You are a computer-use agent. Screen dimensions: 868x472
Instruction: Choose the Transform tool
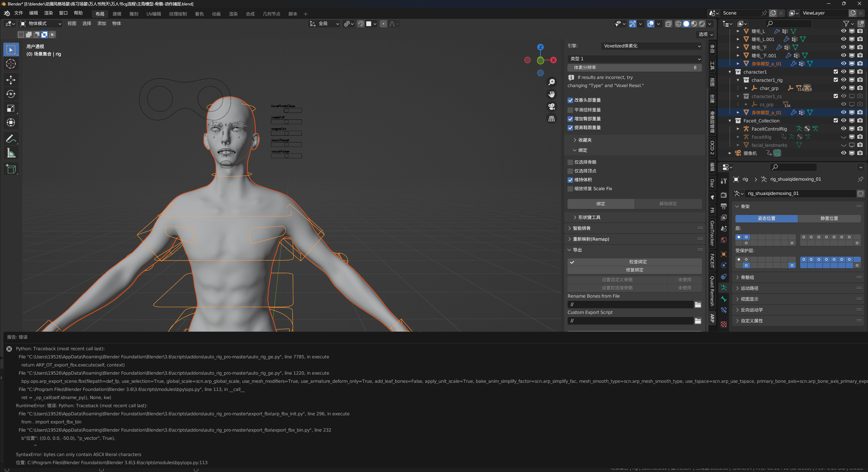pos(11,122)
